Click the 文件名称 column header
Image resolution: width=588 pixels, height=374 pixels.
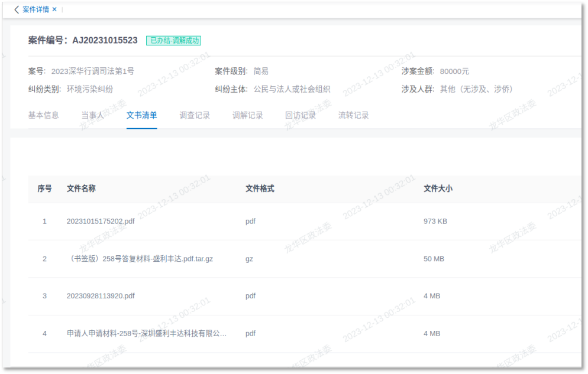(81, 188)
